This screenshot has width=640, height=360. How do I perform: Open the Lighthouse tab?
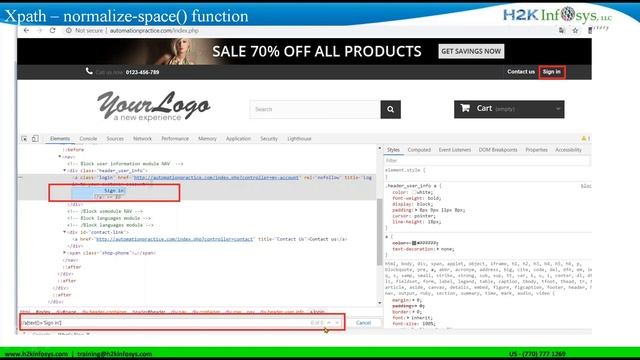[x=299, y=139]
